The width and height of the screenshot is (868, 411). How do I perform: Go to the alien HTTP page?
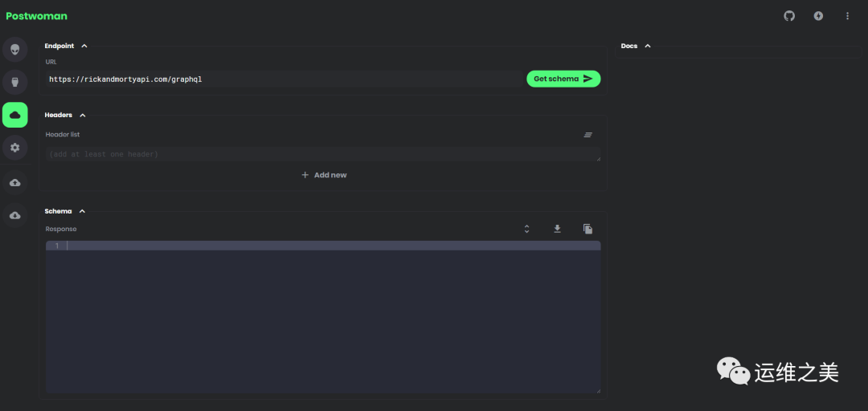(15, 50)
